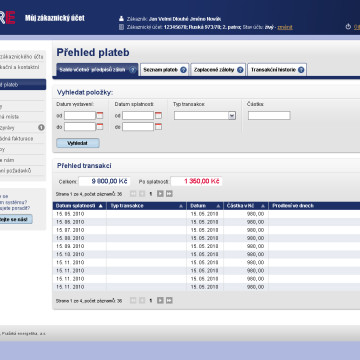Open the 'zákaznického účtu' sidebar item

[22, 57]
